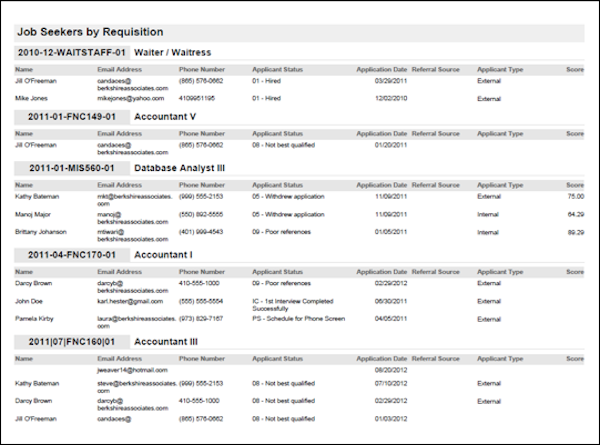Select requisition code '2011-01-MIS560-01'
The width and height of the screenshot is (600, 445).
click(72, 168)
